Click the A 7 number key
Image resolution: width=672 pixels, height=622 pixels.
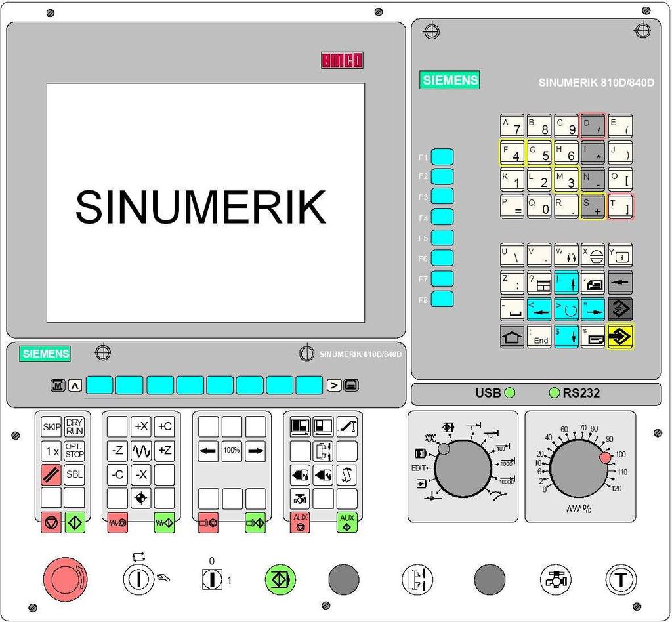coord(512,126)
